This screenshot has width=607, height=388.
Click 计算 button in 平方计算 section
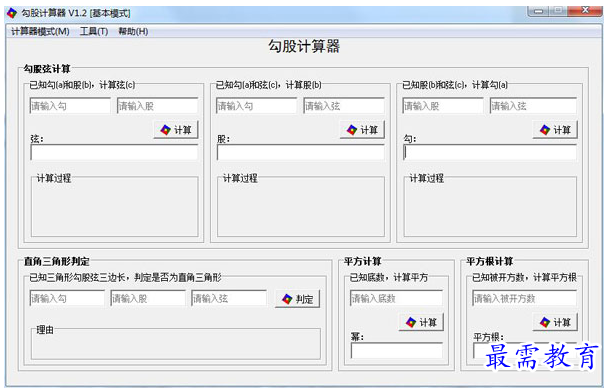(x=421, y=322)
